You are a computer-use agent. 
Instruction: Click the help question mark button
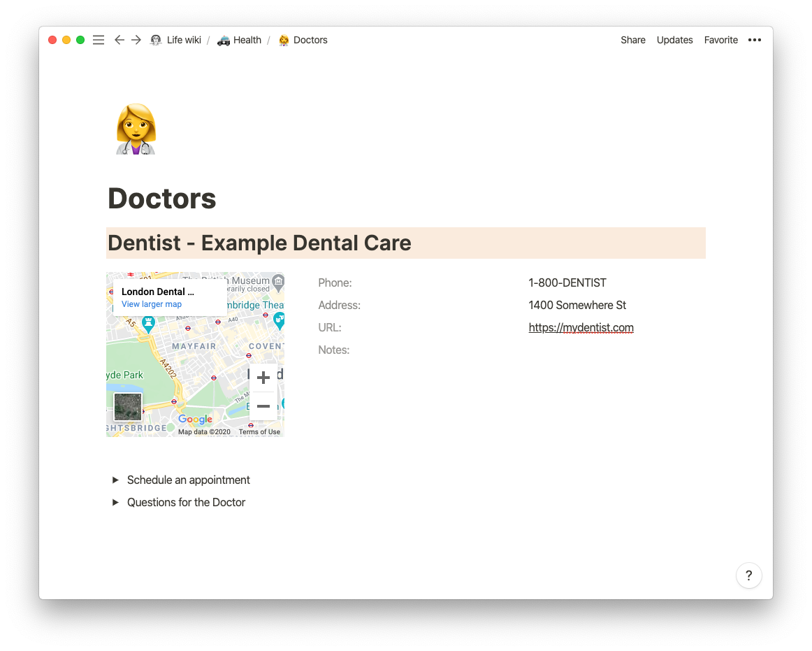tap(748, 575)
